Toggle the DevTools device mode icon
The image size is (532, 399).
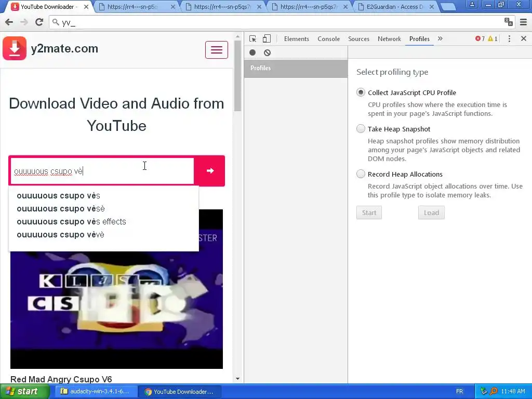(267, 38)
